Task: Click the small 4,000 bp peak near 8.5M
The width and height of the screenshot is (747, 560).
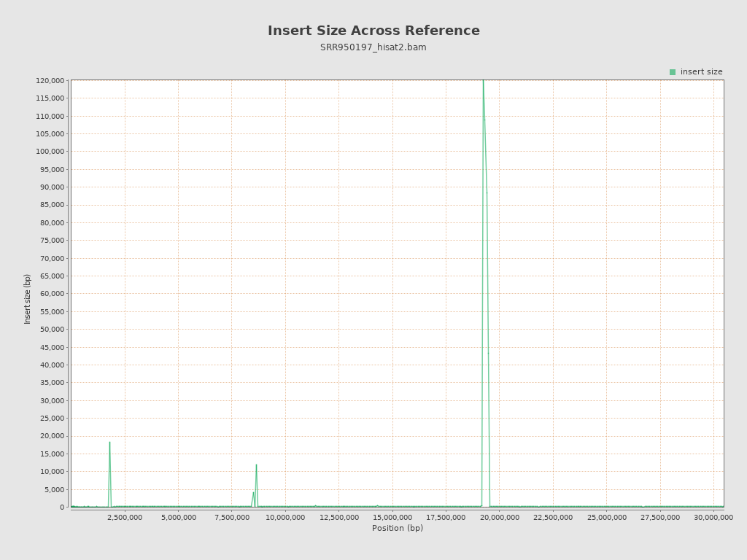Action: tap(253, 498)
